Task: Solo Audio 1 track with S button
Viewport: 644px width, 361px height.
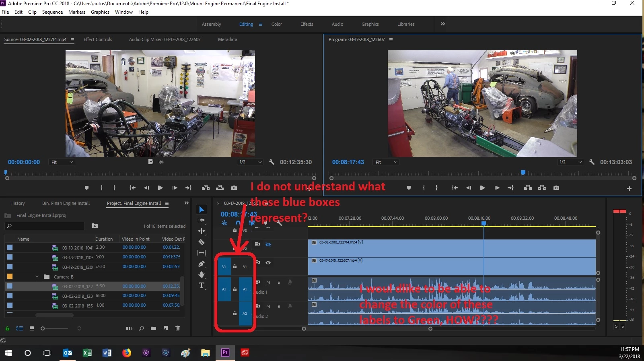Action: click(x=279, y=282)
